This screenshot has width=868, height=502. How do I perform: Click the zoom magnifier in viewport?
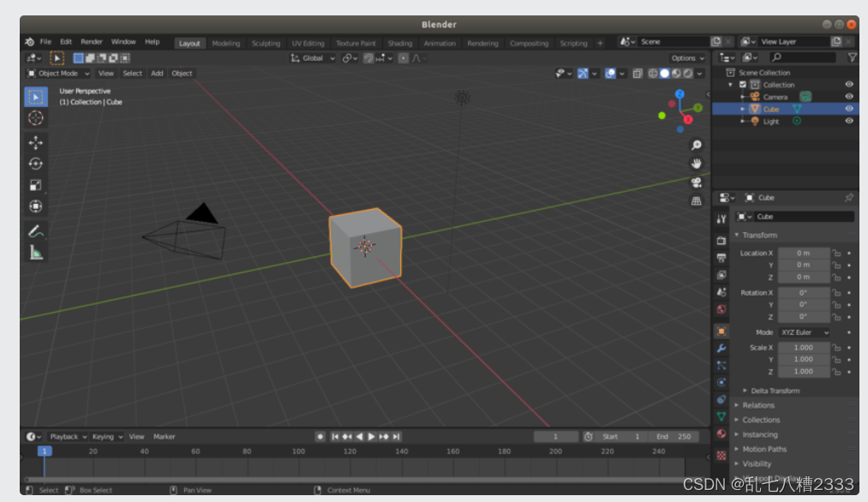[x=697, y=146]
